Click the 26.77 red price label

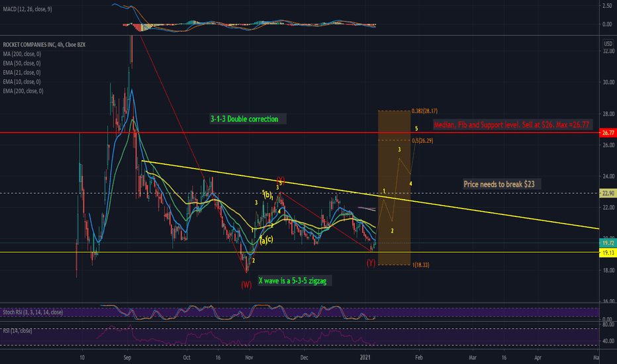click(608, 133)
